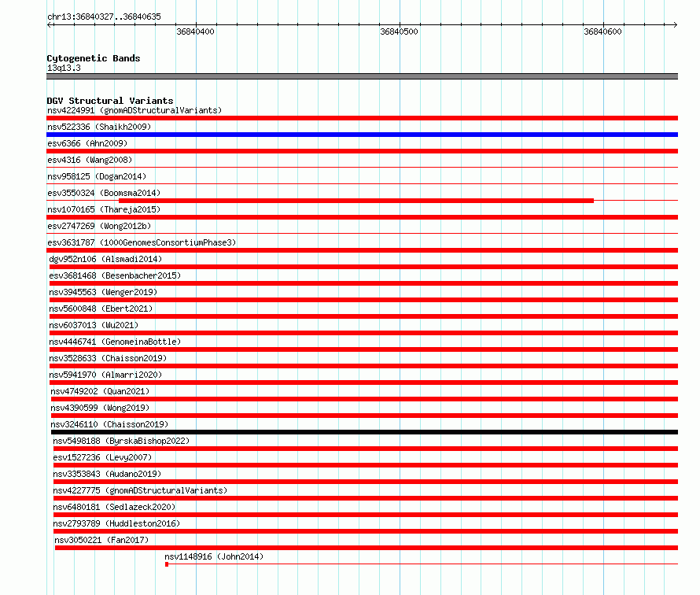Screen dimensions: 700x595
Task: Select nsv4446741 (GenomeinaBottle) label
Action: (x=115, y=342)
